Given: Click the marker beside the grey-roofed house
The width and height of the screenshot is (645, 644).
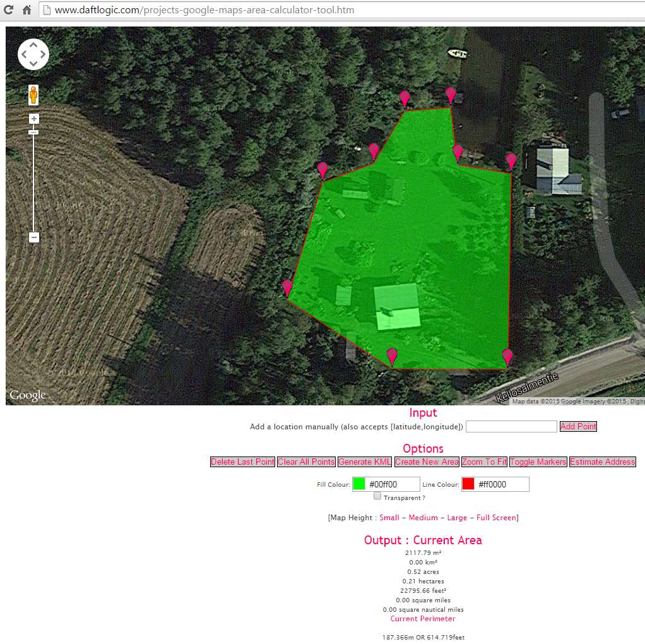Looking at the screenshot, I should tap(511, 161).
